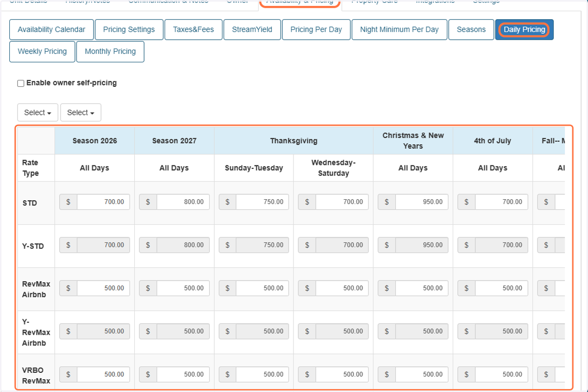
Task: Edit VRBO RevMax Christmas & New Years rate
Action: click(x=422, y=374)
